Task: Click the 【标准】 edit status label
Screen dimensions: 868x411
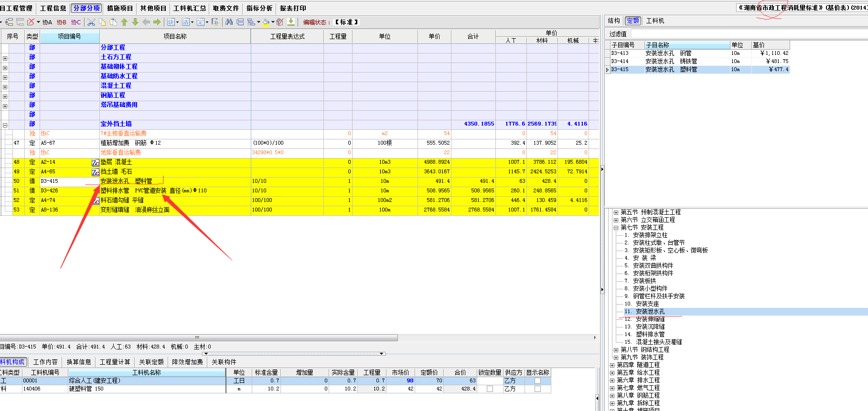Action: tap(346, 22)
